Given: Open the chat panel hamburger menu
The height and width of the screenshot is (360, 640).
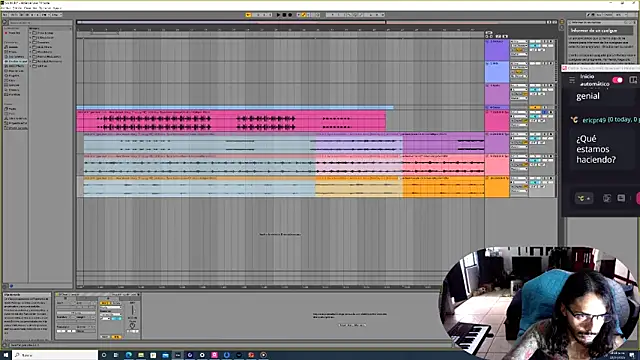Looking at the screenshot, I should [x=572, y=80].
